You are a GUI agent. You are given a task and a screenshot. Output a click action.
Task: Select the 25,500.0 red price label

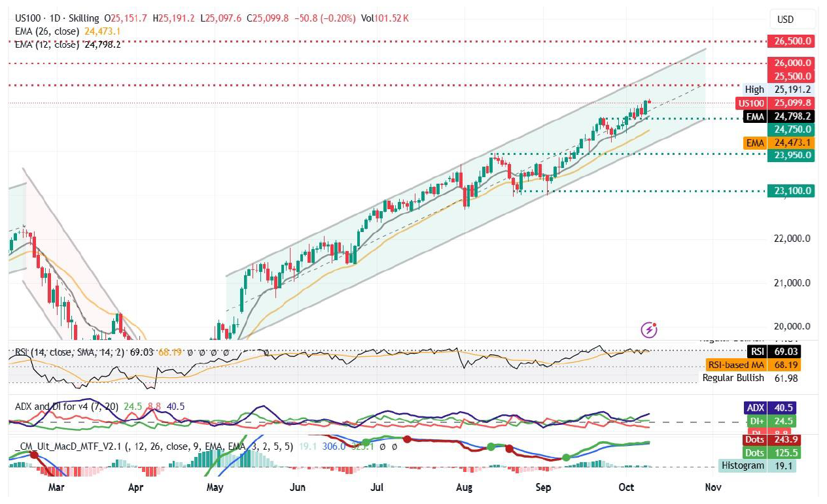pyautogui.click(x=792, y=76)
